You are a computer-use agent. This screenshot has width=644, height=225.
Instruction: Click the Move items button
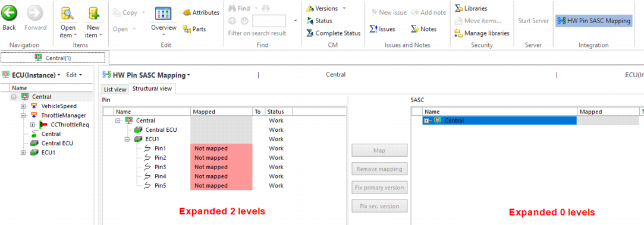click(477, 21)
